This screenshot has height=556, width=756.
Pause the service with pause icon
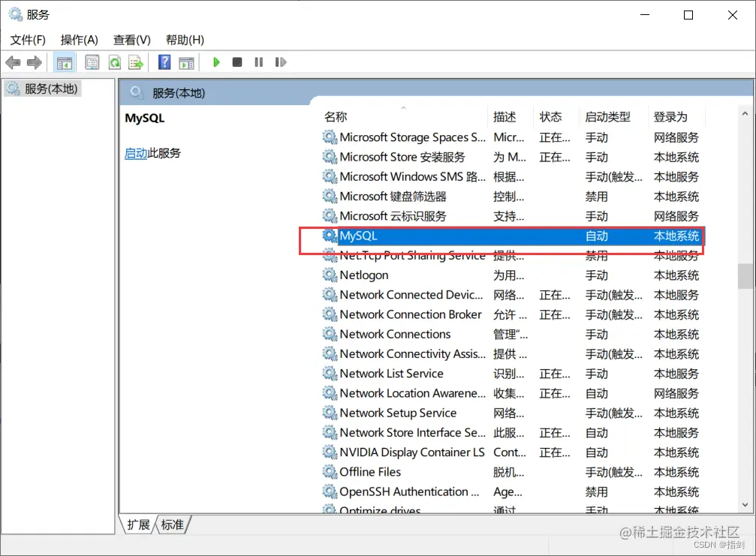click(x=259, y=62)
